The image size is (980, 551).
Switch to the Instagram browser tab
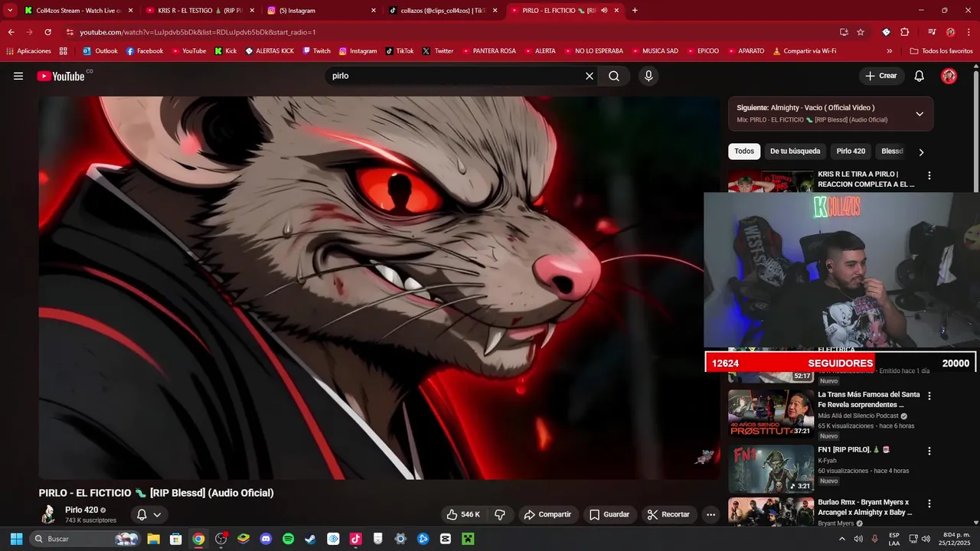point(322,11)
